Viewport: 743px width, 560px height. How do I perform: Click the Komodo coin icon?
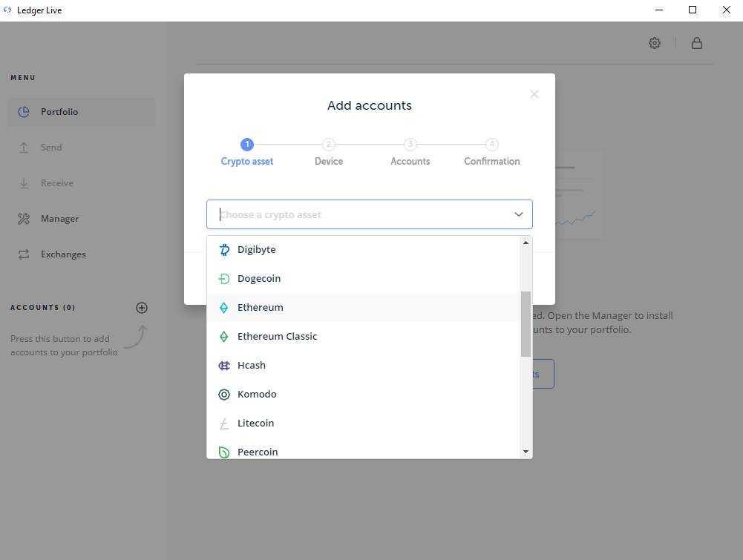pos(224,395)
